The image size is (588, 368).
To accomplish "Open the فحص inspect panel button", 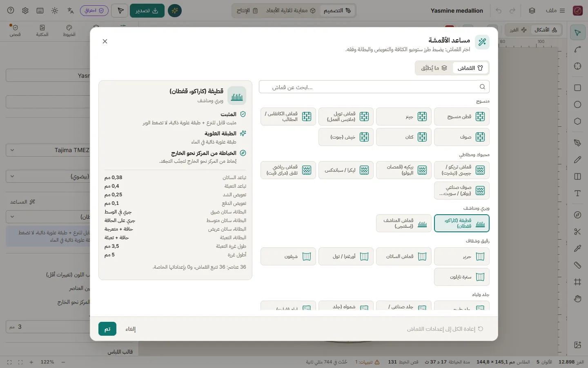I will [15, 31].
